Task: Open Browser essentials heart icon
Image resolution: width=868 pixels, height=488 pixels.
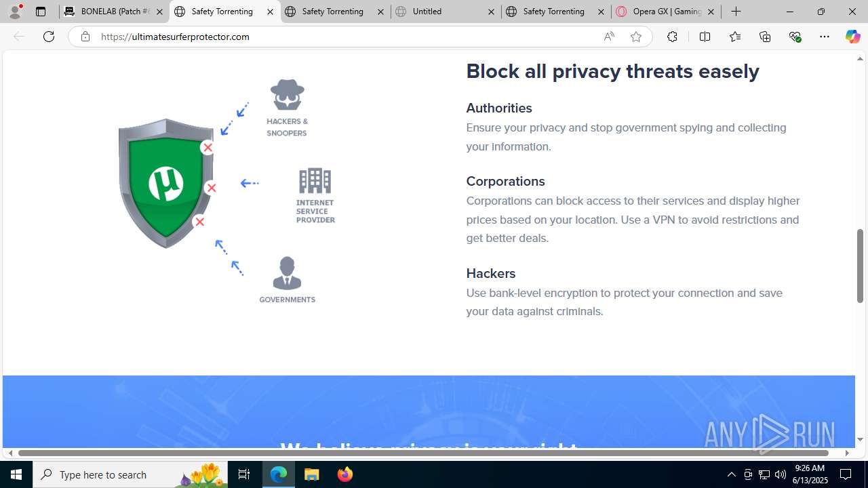Action: (795, 37)
